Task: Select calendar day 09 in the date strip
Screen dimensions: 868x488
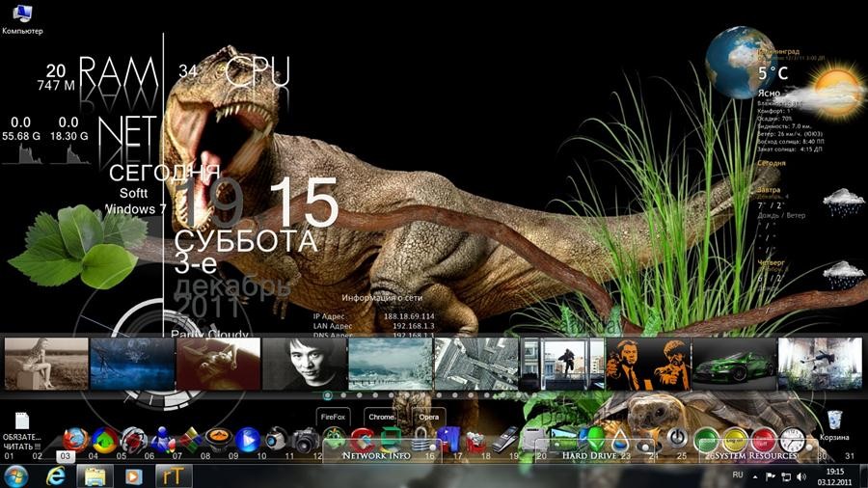Action: 233,456
